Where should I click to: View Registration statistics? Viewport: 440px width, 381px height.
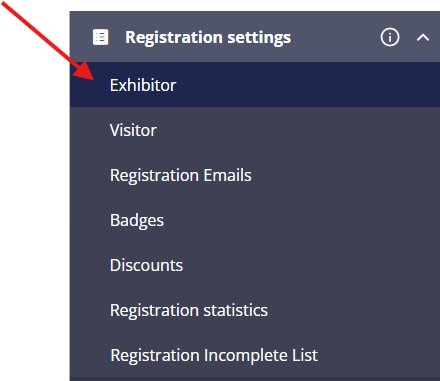[x=255, y=310]
